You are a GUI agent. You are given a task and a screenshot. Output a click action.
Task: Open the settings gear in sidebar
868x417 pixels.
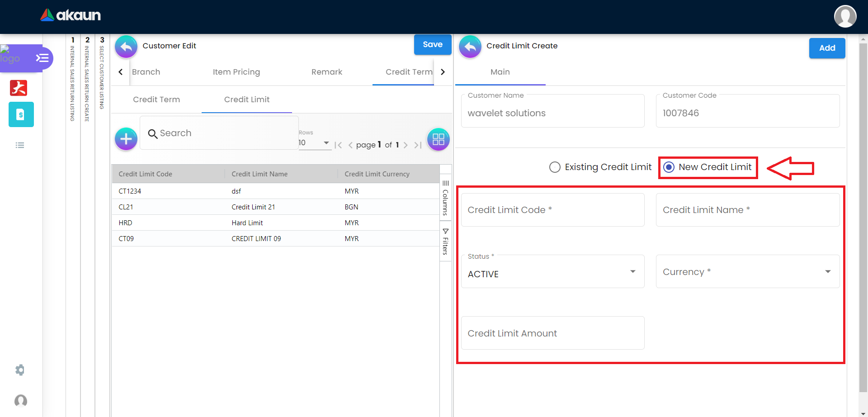click(x=20, y=370)
